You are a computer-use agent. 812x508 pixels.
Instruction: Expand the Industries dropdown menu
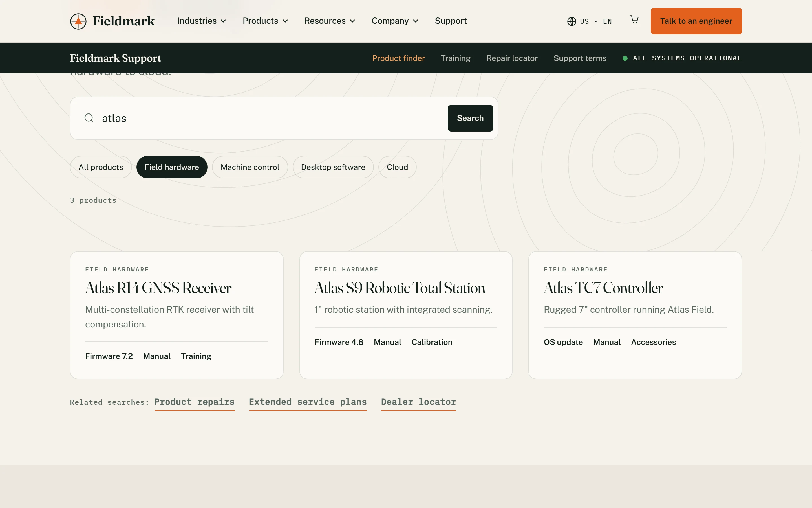pos(201,21)
